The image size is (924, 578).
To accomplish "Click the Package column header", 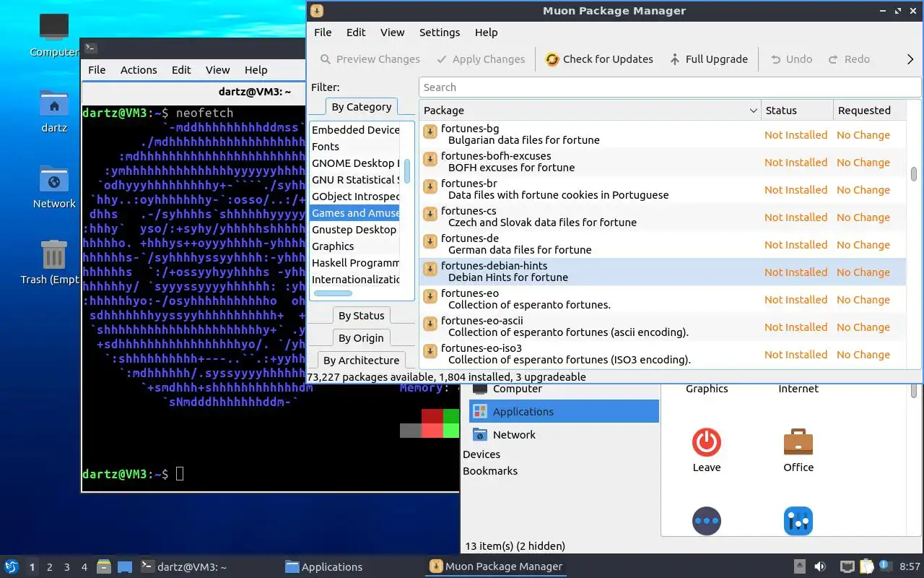I will [x=590, y=111].
